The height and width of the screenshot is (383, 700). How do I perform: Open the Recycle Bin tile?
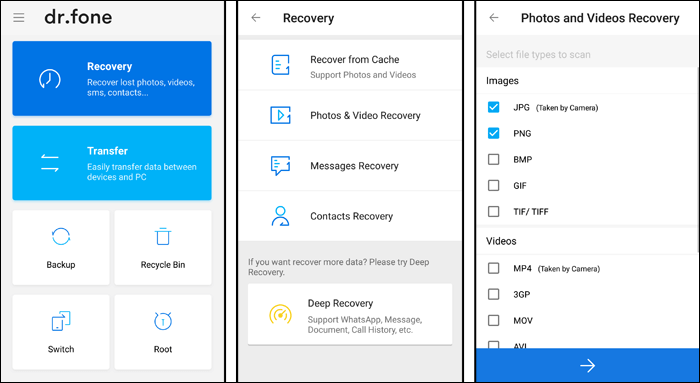click(163, 247)
